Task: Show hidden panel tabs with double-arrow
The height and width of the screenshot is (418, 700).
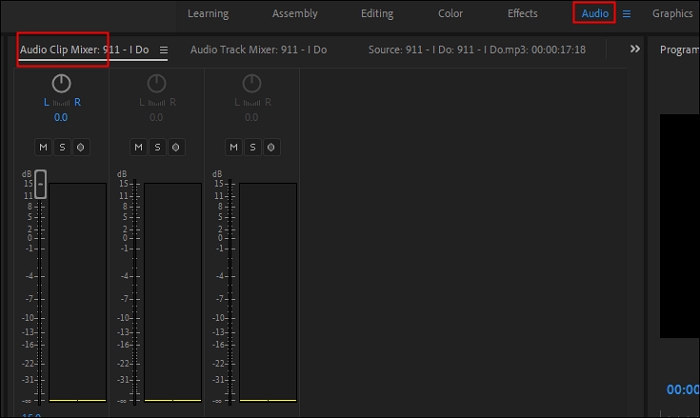Action: coord(635,49)
